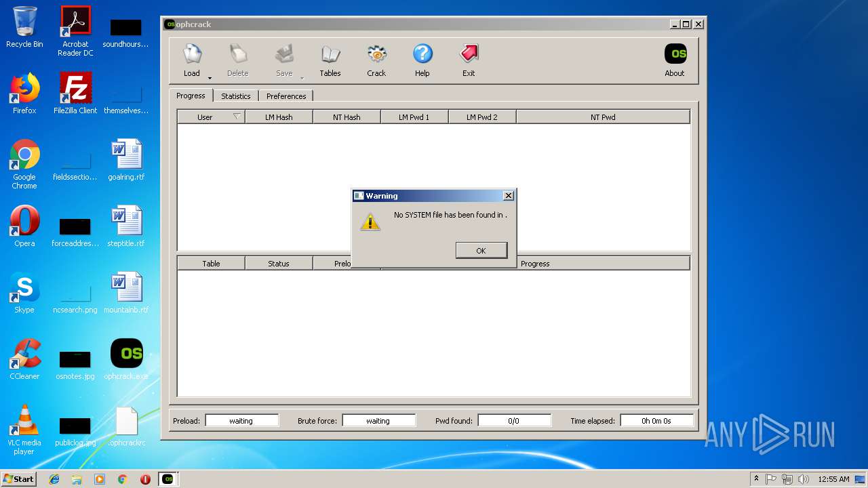Open the Google Chrome desktop shortcut
Screen dimensions: 868x488
[x=24, y=164]
